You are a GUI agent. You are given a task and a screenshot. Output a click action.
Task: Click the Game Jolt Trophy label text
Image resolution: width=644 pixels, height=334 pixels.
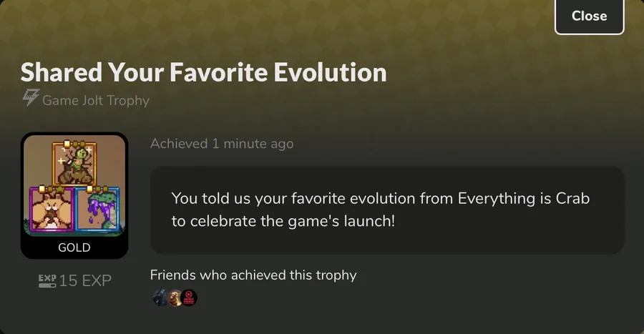[96, 101]
